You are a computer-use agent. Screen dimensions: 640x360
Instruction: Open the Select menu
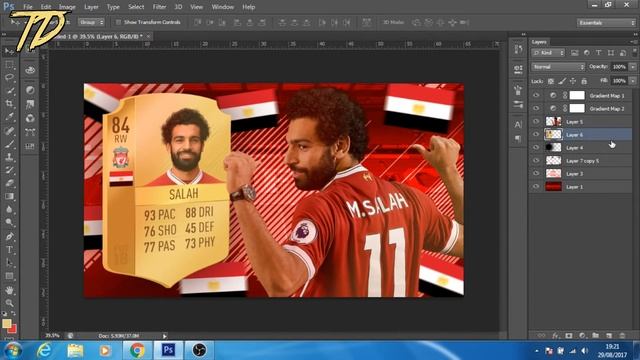pyautogui.click(x=136, y=7)
